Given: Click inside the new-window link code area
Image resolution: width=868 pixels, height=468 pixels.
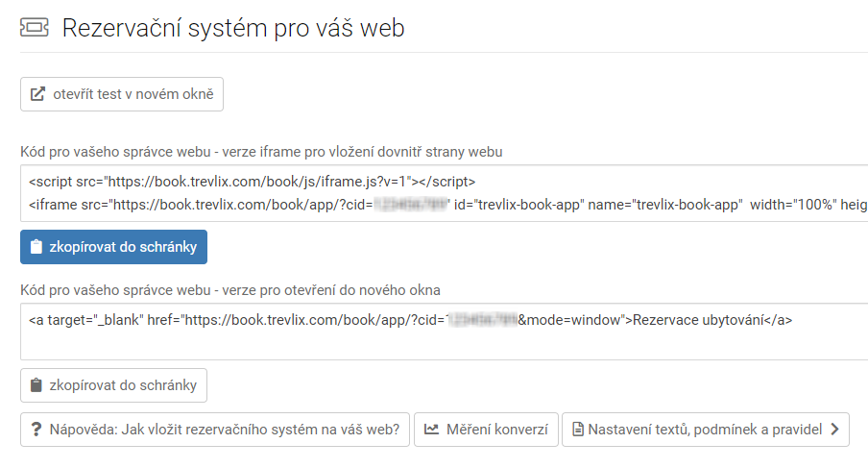Looking at the screenshot, I should (444, 332).
